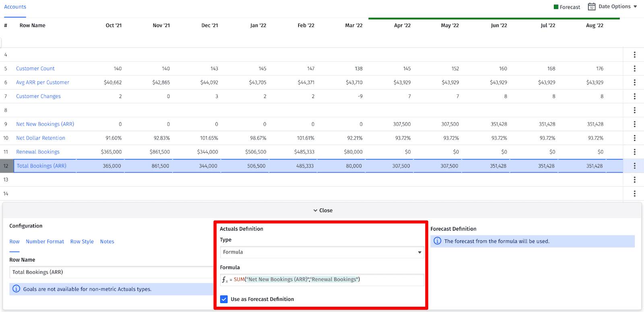The width and height of the screenshot is (644, 312).
Task: Open the kebab menu for row 4
Action: point(634,54)
